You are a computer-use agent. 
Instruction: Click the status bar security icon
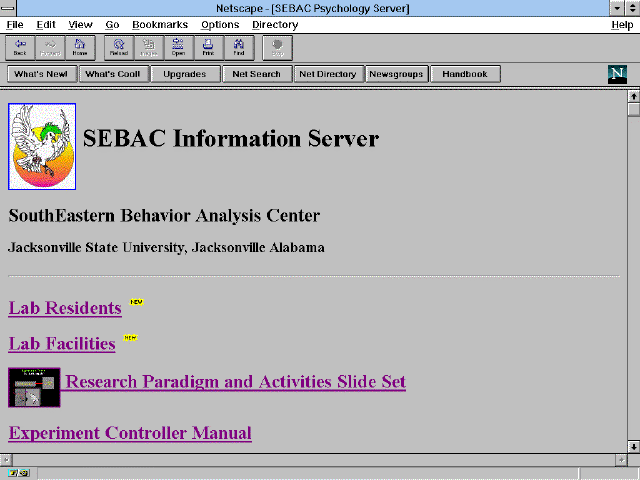tap(19, 473)
